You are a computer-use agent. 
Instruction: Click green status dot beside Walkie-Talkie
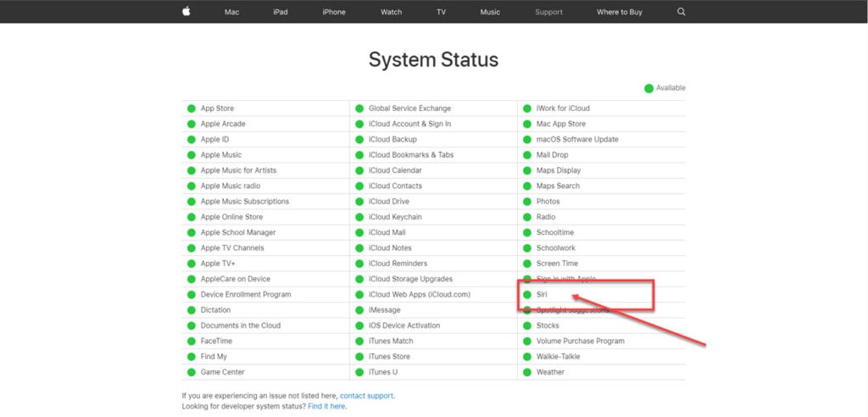tap(527, 357)
